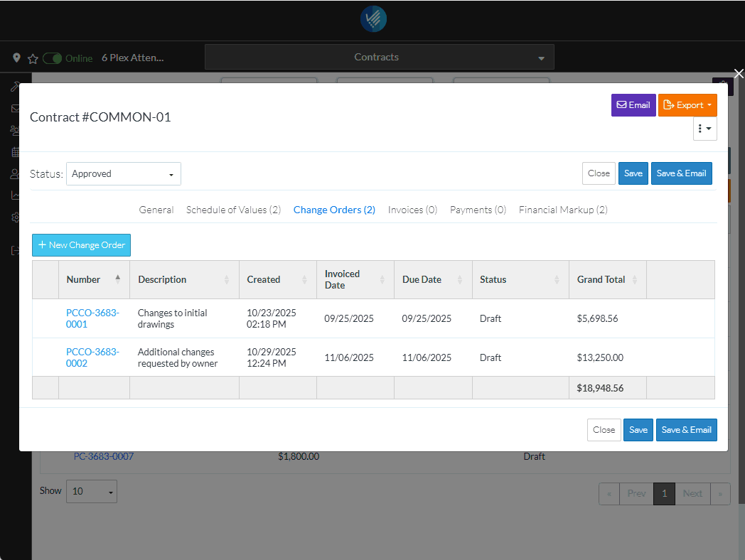Image resolution: width=745 pixels, height=560 pixels.
Task: Click the 6 Plex Atten... project name
Action: (x=132, y=58)
